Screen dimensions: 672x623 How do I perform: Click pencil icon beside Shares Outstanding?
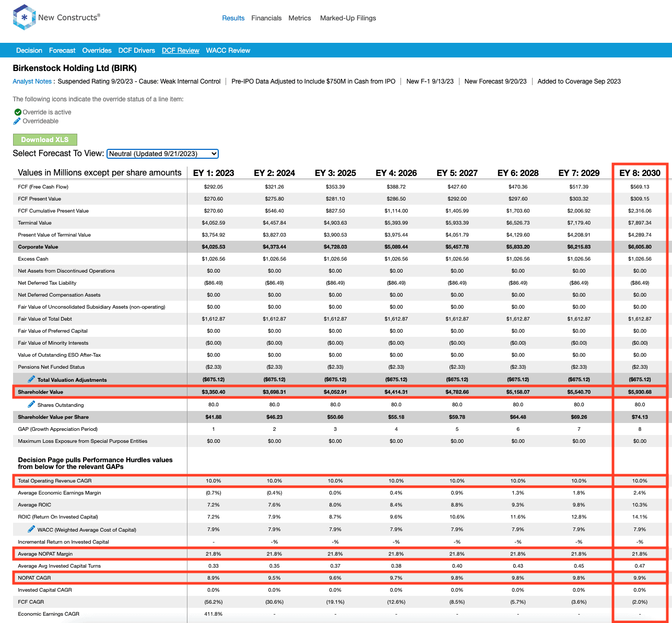point(32,404)
